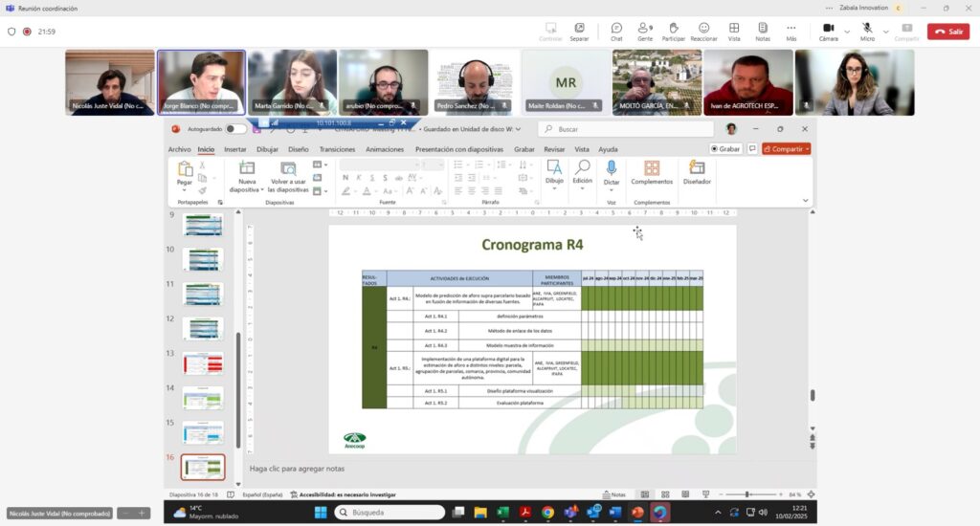Open the Archivo menu
Screen dimensions: 980x526
[x=179, y=149]
